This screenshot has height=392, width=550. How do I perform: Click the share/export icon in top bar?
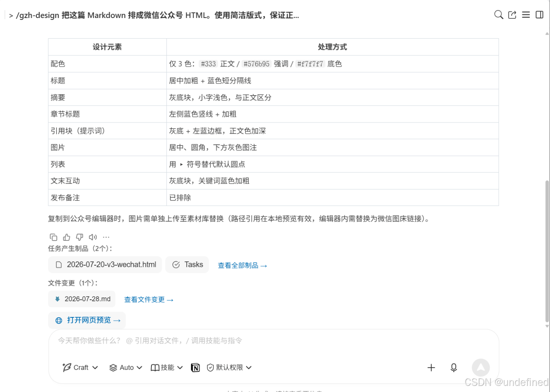pos(512,15)
